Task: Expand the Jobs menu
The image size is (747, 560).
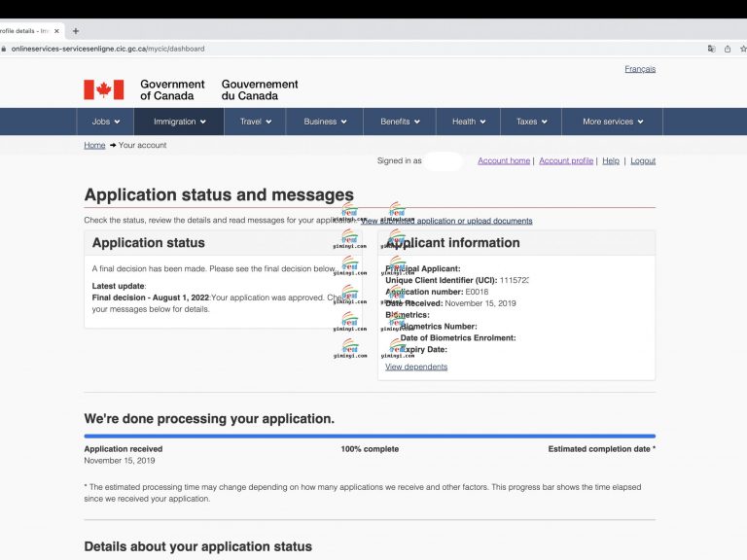Action: pyautogui.click(x=106, y=122)
